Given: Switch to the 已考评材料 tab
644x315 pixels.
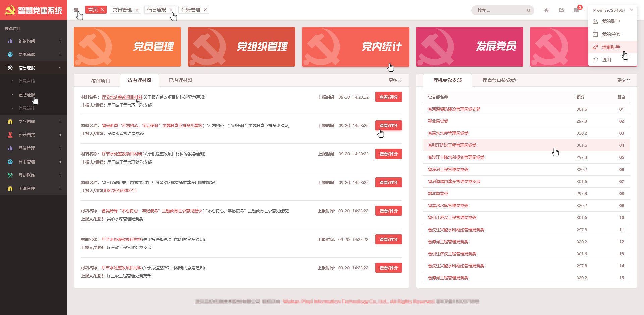Looking at the screenshot, I should click(180, 80).
